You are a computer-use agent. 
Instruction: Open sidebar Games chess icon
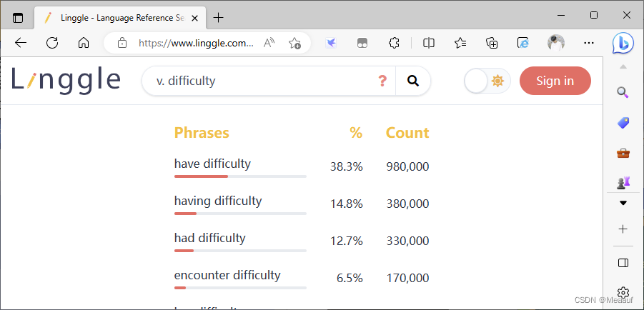pos(623,183)
